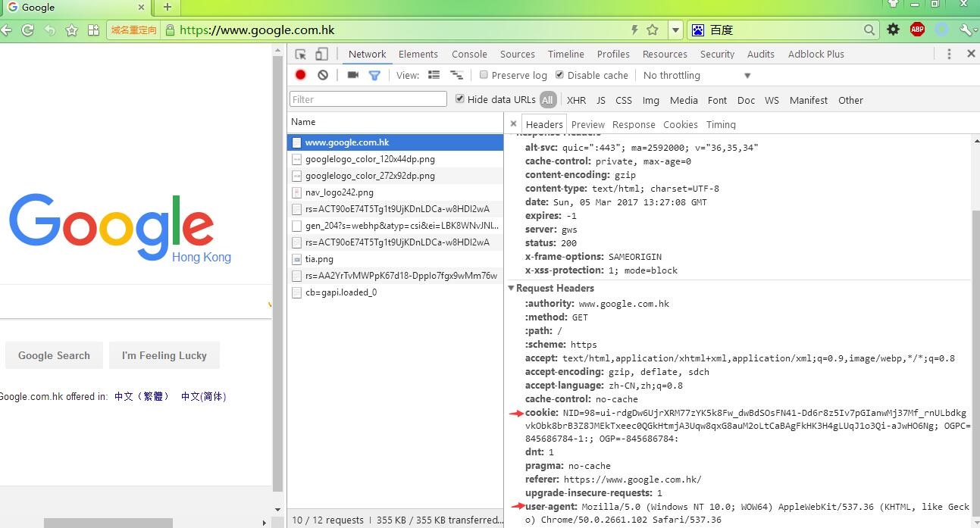Reload the current page
The height and width of the screenshot is (528, 980).
tap(28, 30)
